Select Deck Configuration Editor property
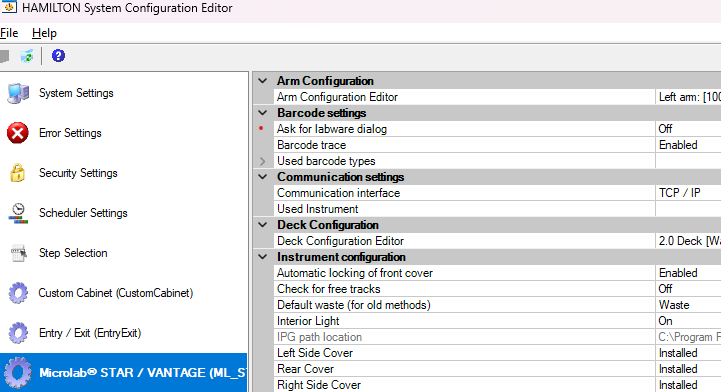The height and width of the screenshot is (392, 721). 464,241
